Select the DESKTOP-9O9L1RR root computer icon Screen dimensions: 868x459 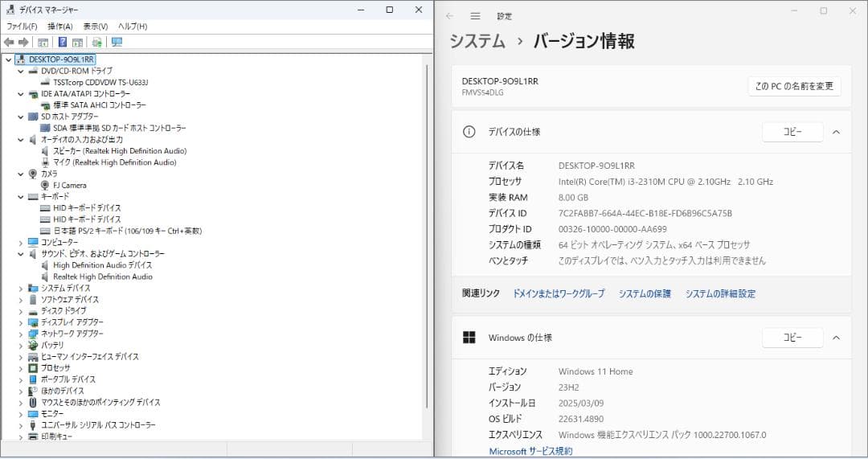(x=20, y=59)
